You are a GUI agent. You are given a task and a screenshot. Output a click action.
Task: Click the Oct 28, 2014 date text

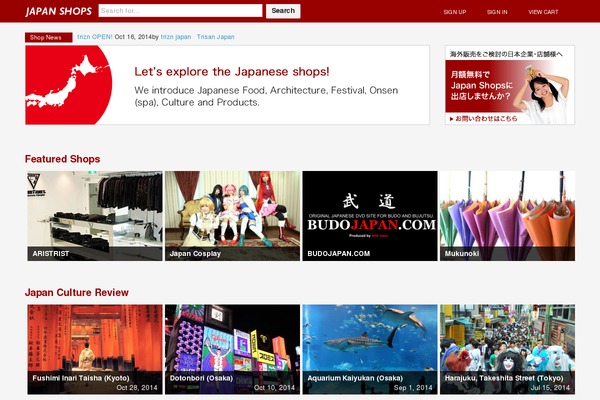coord(137,387)
